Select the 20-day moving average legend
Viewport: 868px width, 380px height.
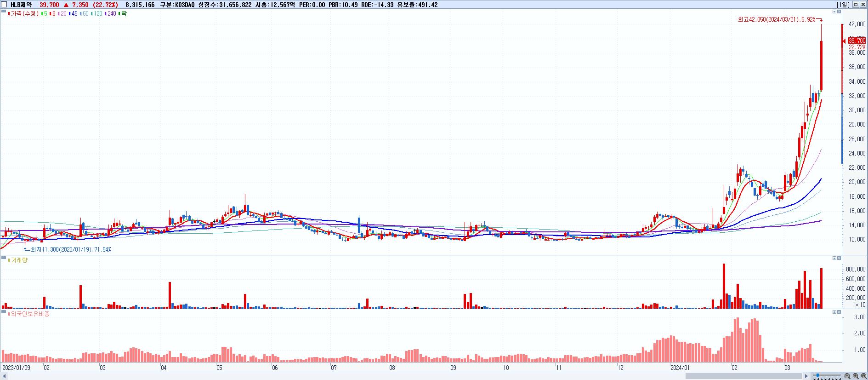point(62,14)
